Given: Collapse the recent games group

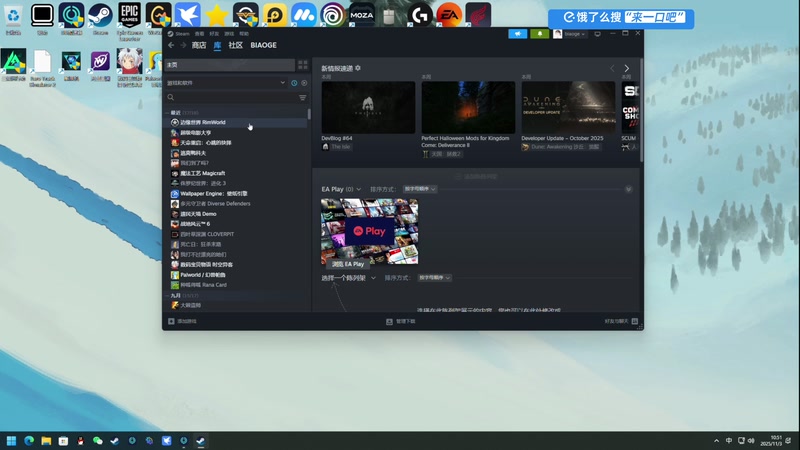Looking at the screenshot, I should [x=167, y=113].
